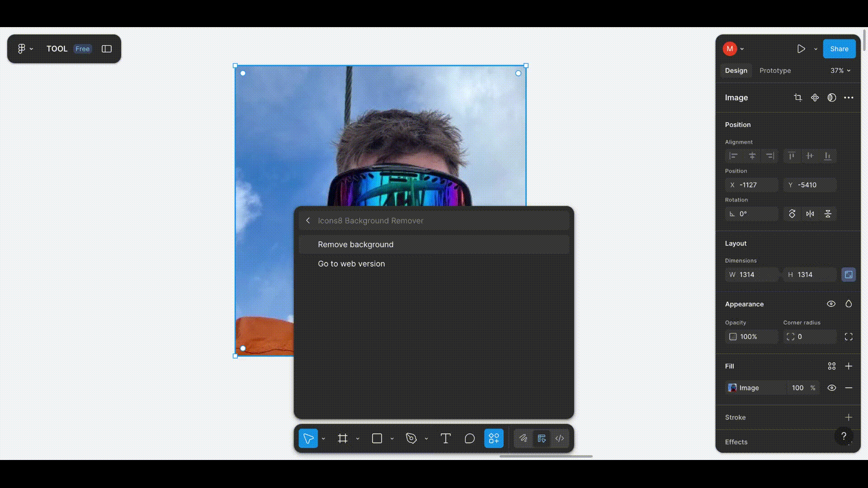Pick the Comment tool bubble icon
Viewport: 868px width, 488px height.
point(469,438)
